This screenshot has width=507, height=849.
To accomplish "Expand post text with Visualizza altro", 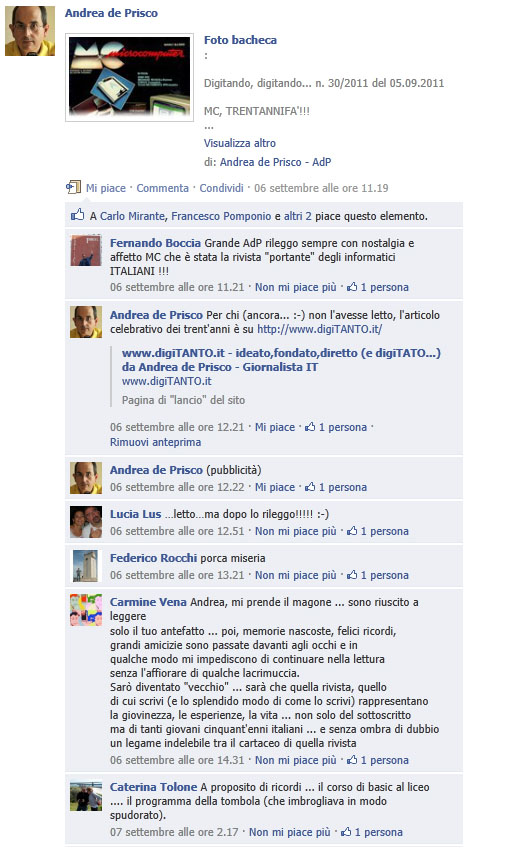I will pos(239,143).
